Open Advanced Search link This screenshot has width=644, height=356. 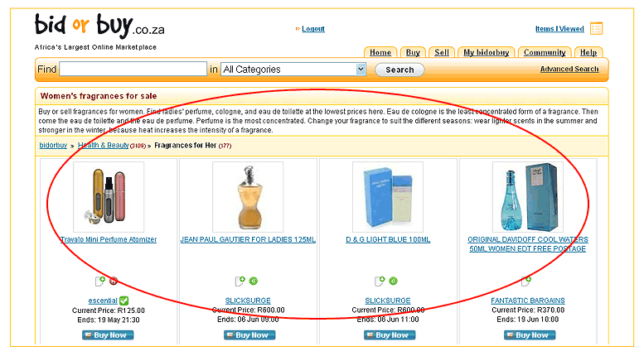[x=569, y=69]
